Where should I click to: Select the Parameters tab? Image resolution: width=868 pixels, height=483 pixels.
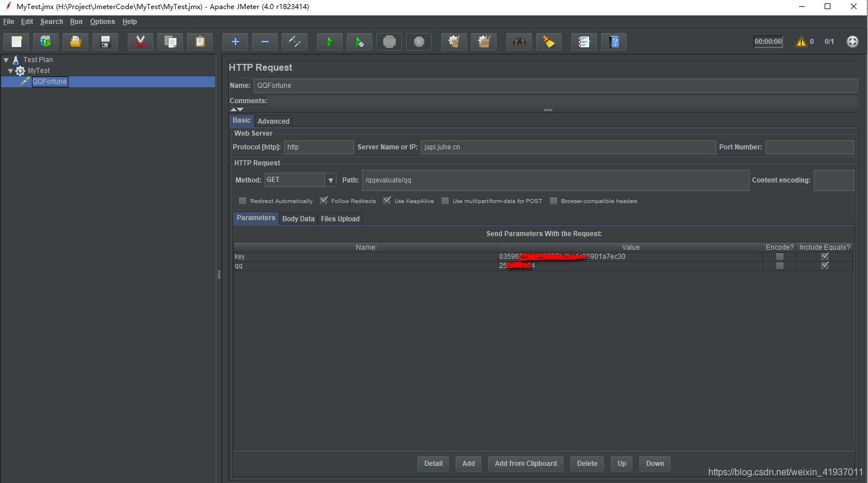255,218
